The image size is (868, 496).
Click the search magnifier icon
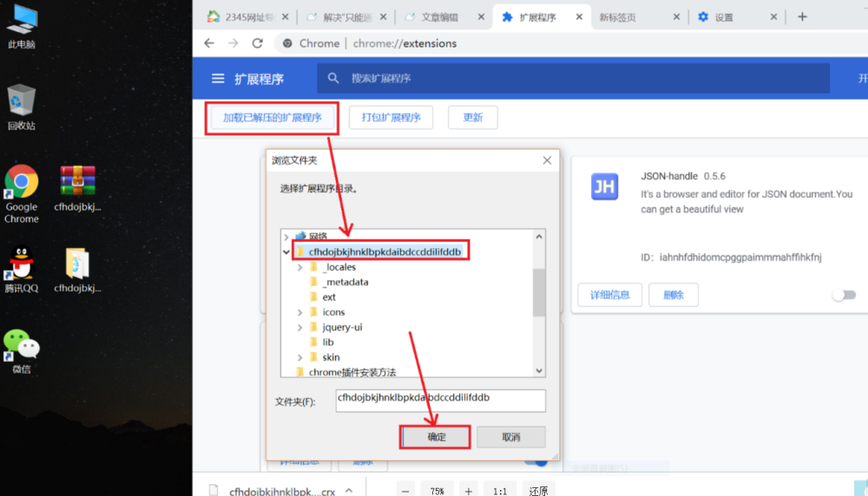(332, 79)
